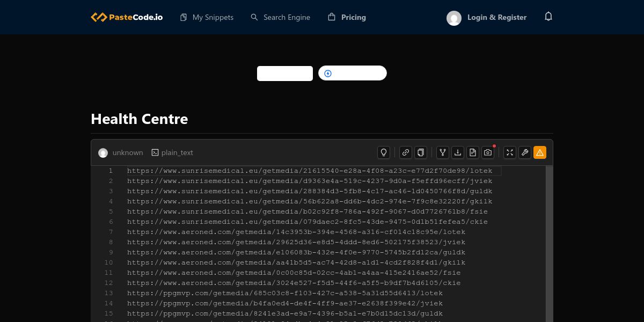Viewport: 644px width, 322px height.
Task: Click the blank white button above the title
Action: [x=285, y=74]
